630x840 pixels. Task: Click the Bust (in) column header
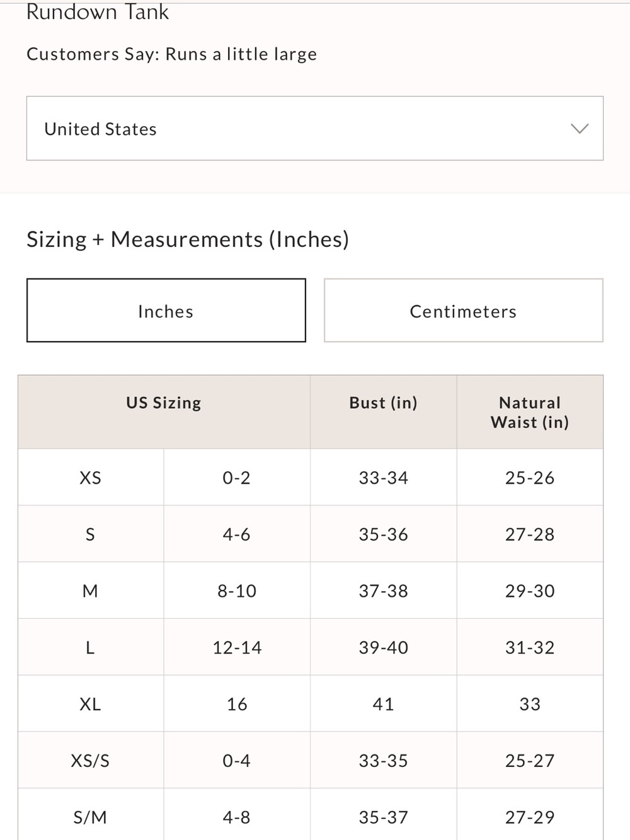pos(383,403)
